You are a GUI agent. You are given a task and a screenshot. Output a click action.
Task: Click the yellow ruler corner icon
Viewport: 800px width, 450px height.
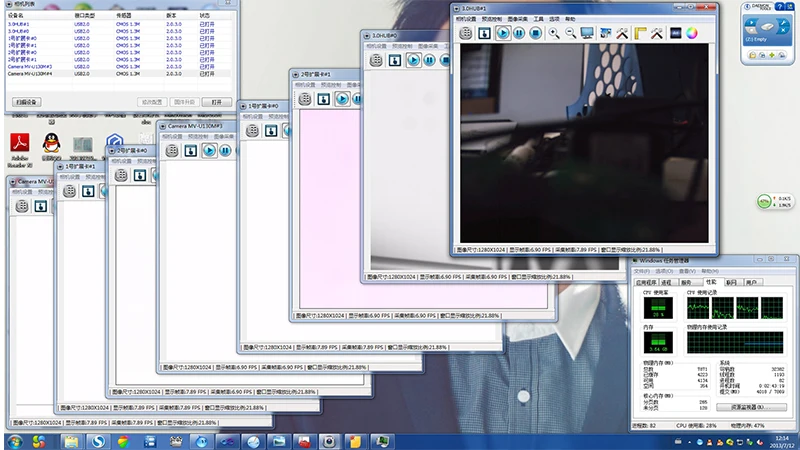tap(640, 33)
